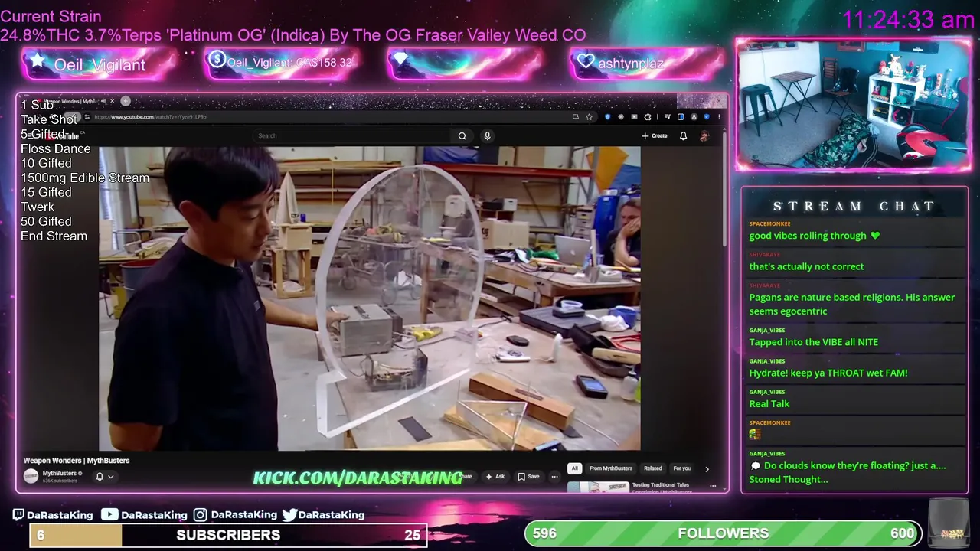Save video with the Save button

point(528,477)
